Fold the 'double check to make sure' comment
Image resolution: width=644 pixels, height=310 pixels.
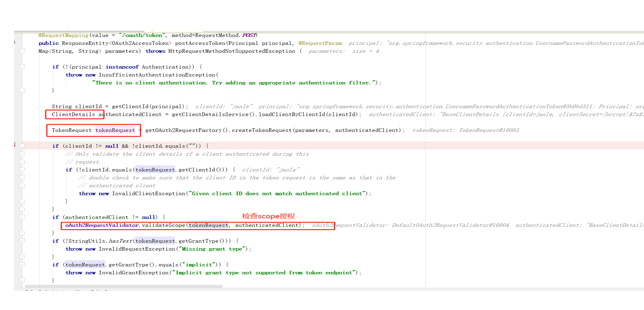(x=22, y=178)
